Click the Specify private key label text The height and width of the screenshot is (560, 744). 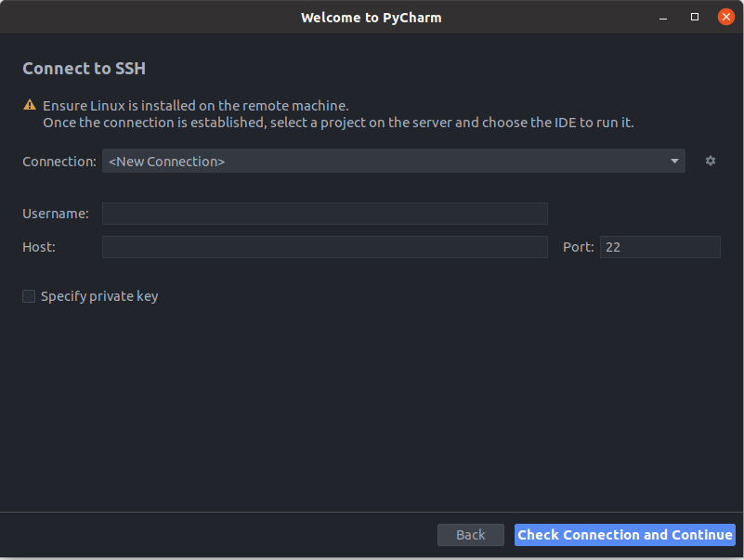tap(99, 296)
